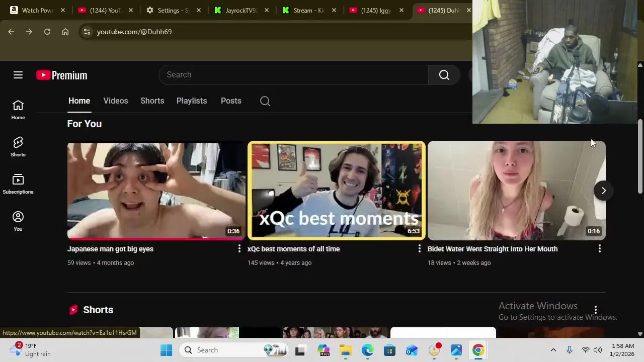Open the volume speaker tray icon
The image size is (644, 362).
(x=598, y=350)
